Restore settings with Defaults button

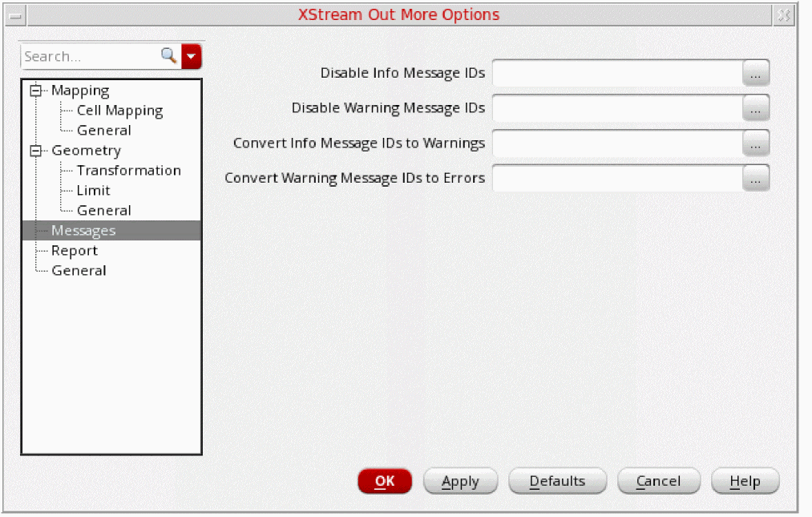click(x=557, y=481)
